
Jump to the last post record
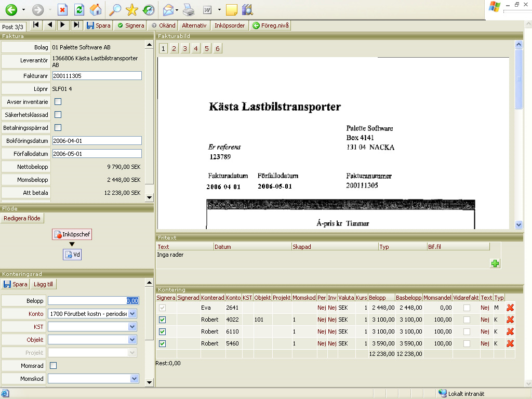coord(76,25)
